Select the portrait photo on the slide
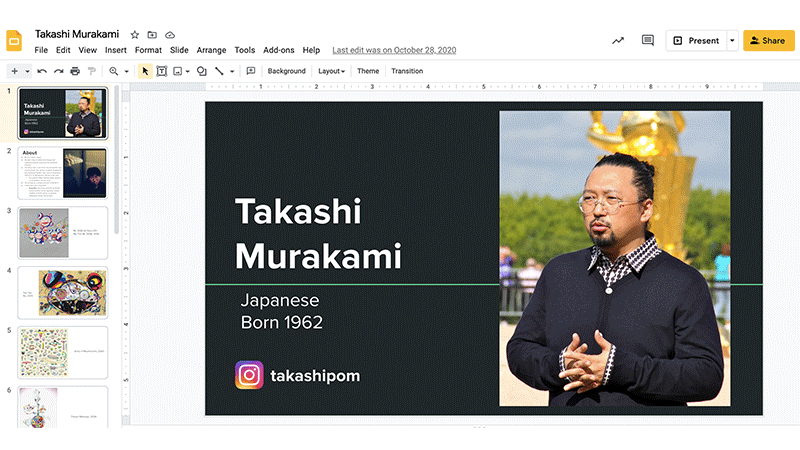The width and height of the screenshot is (800, 450). (x=615, y=259)
